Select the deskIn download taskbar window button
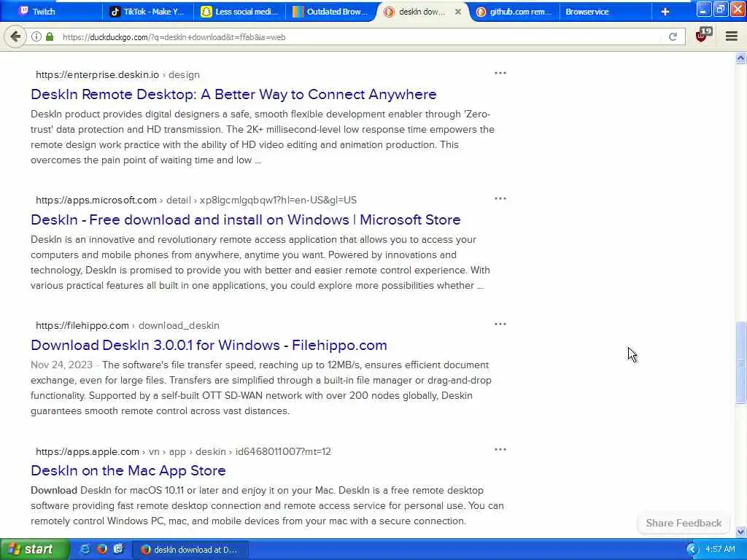Screen dimensions: 747x560 pyautogui.click(x=190, y=550)
